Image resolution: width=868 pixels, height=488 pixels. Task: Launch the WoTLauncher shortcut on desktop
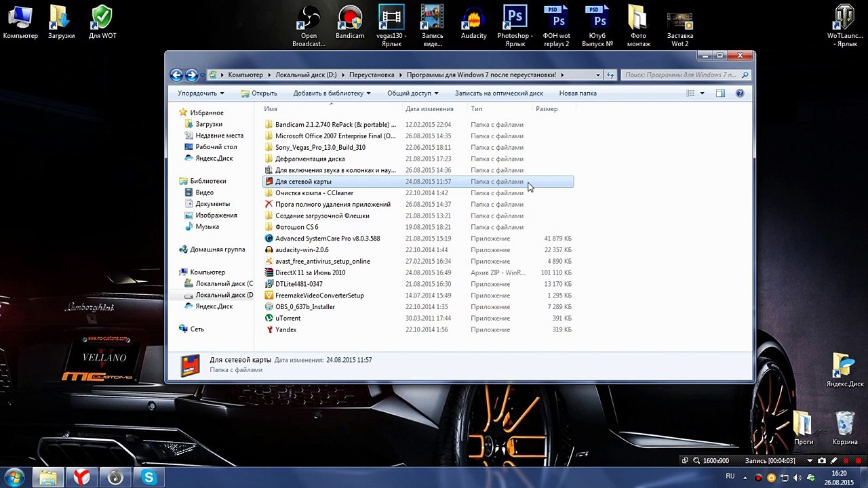point(844,26)
